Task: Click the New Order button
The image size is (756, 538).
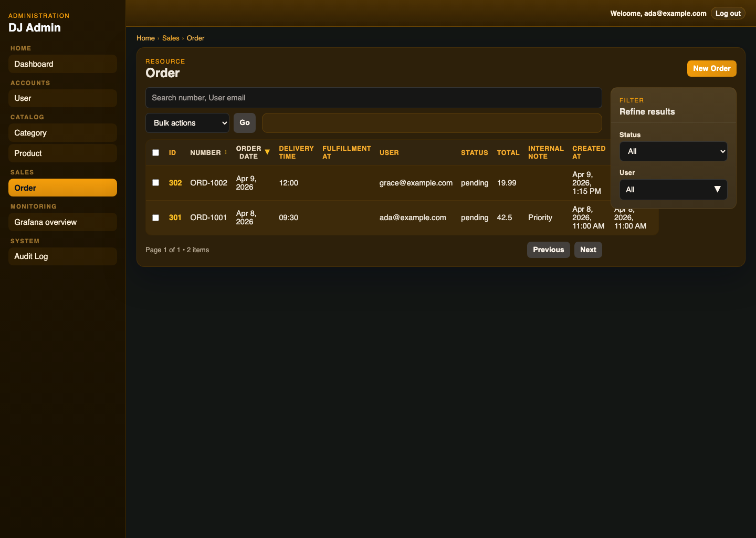Action: (711, 68)
